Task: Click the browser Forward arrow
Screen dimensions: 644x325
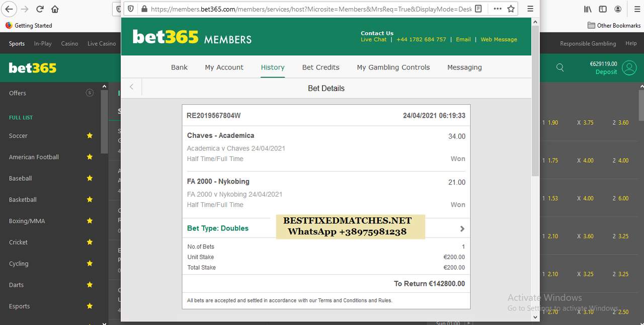Action: [25, 9]
